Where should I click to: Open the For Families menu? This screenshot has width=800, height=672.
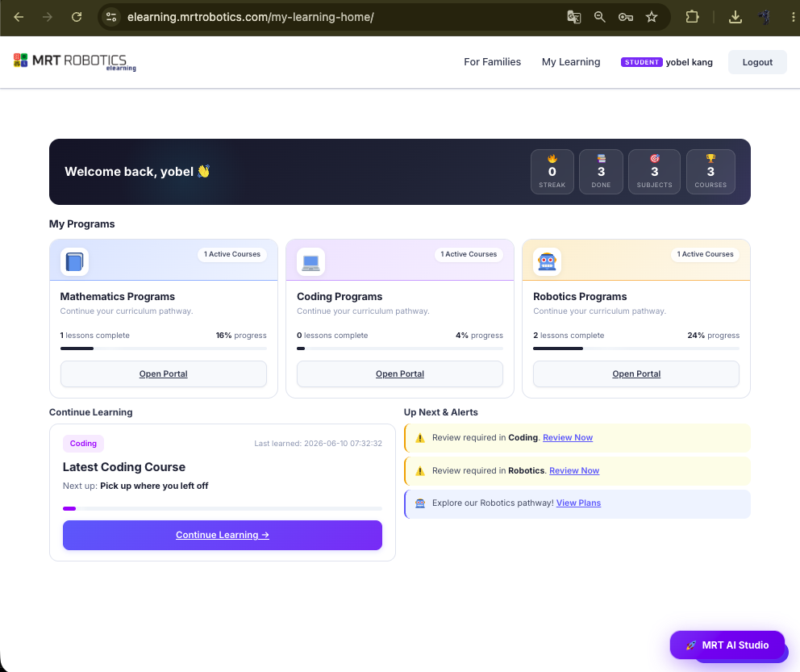pos(493,62)
